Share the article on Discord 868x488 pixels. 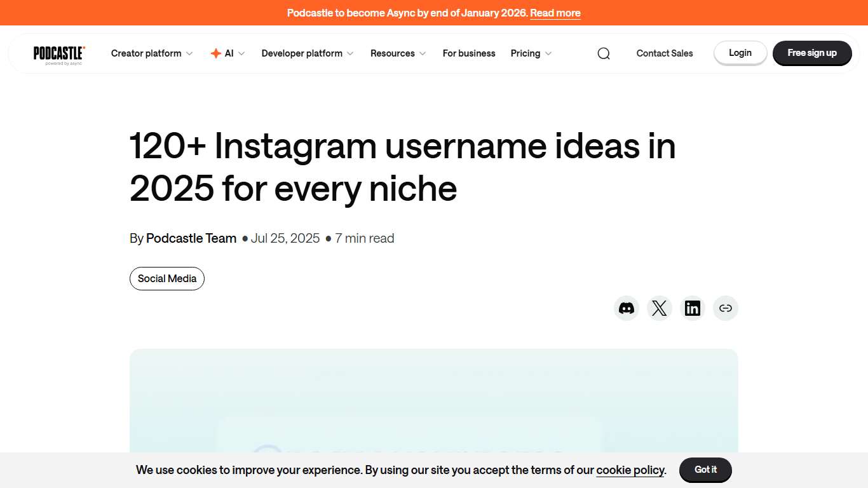pyautogui.click(x=627, y=308)
